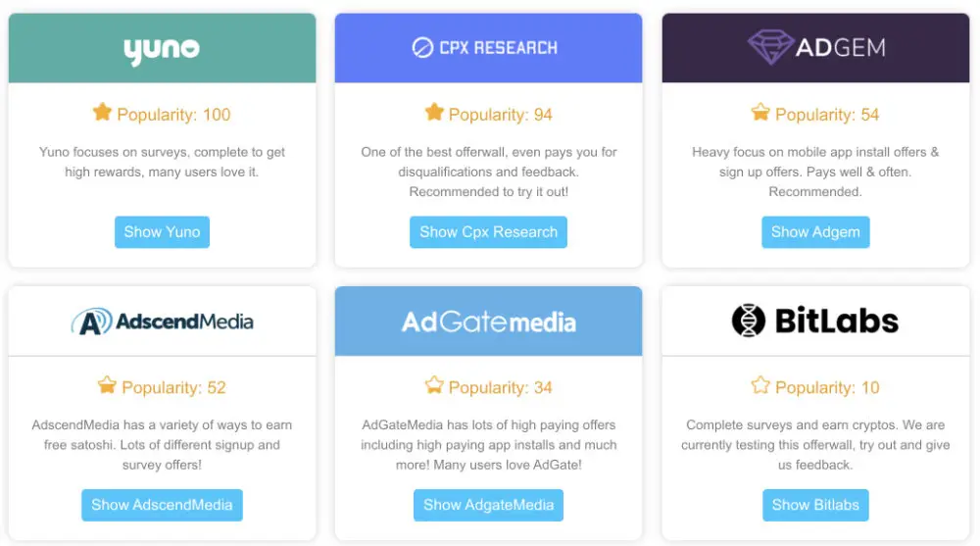The height and width of the screenshot is (546, 980).
Task: Select the yuno banner header
Action: [x=162, y=48]
